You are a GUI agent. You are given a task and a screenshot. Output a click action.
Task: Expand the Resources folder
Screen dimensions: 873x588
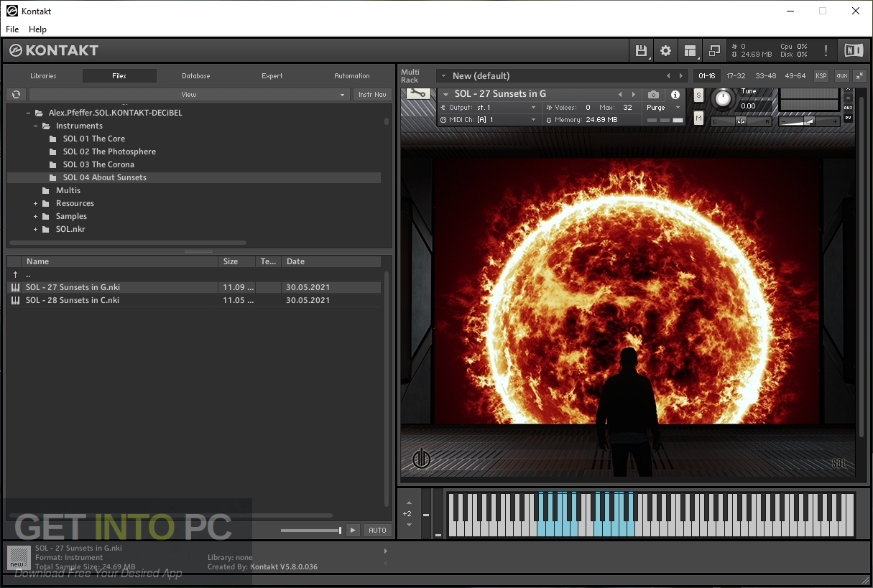click(x=35, y=203)
